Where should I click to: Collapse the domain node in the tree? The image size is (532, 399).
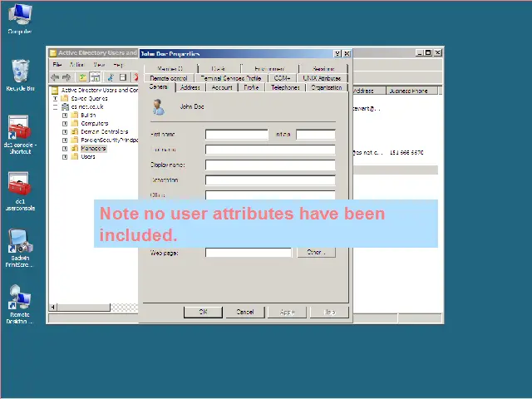tap(55, 107)
